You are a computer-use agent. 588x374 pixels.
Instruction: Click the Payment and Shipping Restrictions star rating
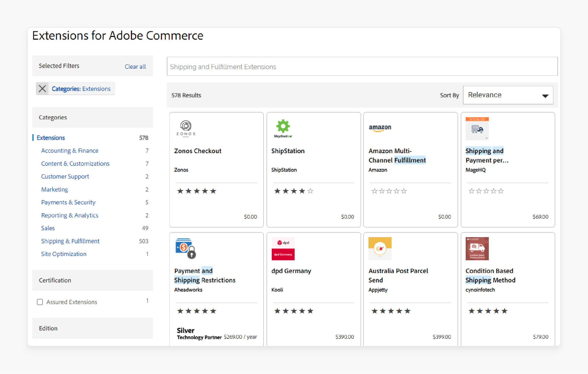click(197, 311)
